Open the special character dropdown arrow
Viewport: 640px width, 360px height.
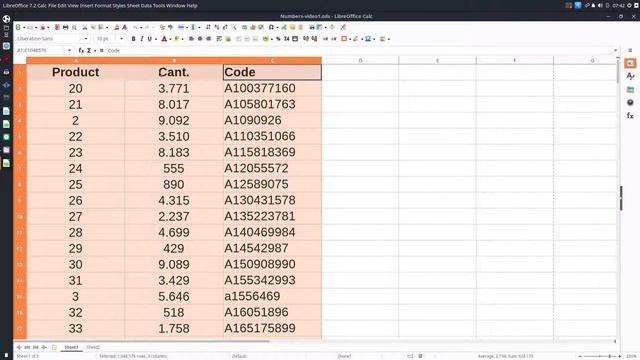(x=277, y=28)
